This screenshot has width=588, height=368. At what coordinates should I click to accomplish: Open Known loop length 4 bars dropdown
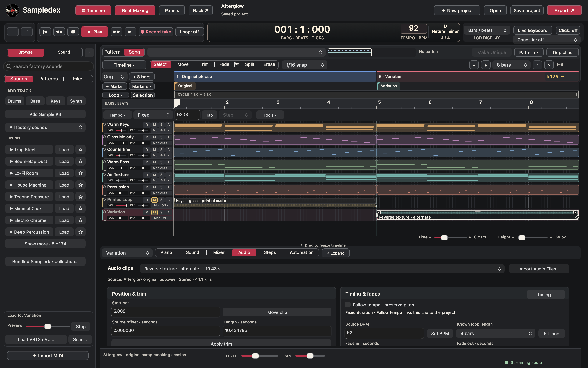tap(496, 333)
